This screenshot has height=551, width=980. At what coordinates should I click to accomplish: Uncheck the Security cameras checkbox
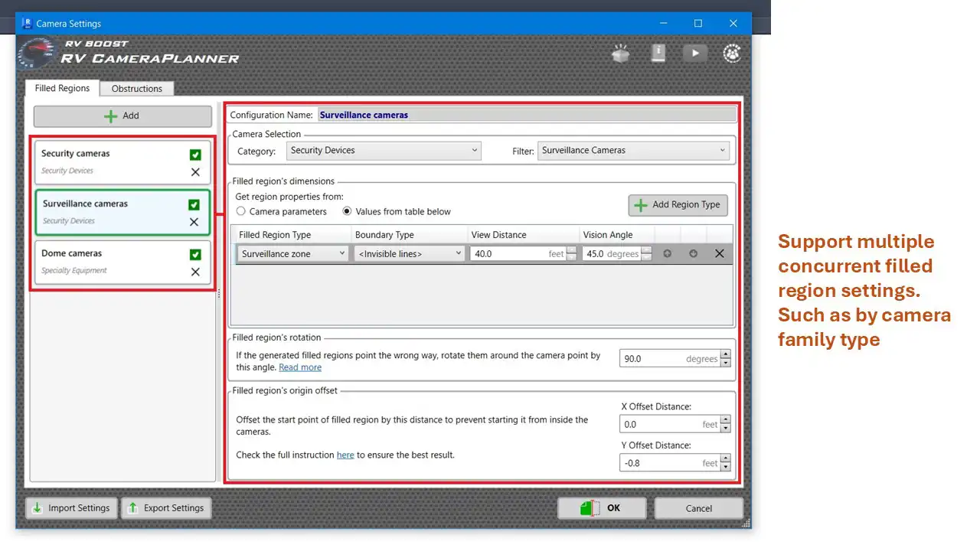tap(195, 155)
